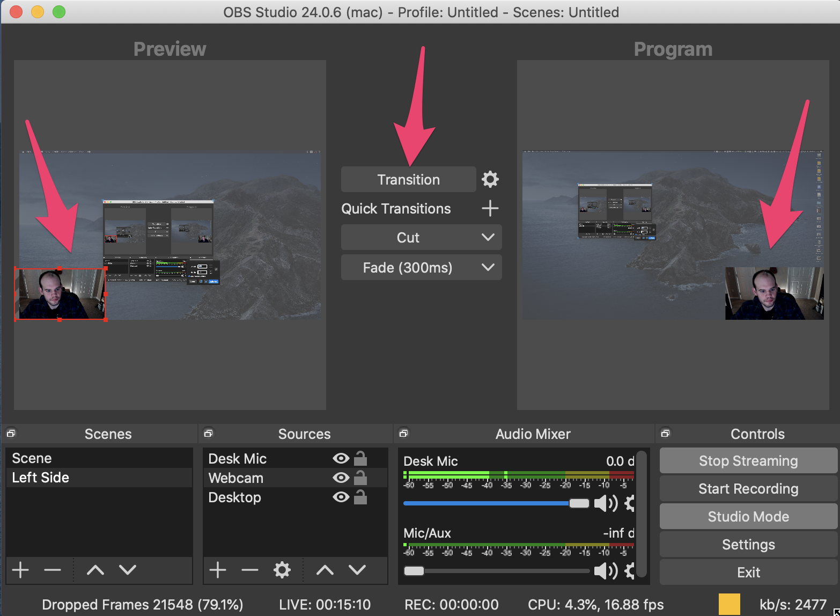The width and height of the screenshot is (840, 616).
Task: Click webcam overlay in Program pane
Action: click(x=774, y=294)
